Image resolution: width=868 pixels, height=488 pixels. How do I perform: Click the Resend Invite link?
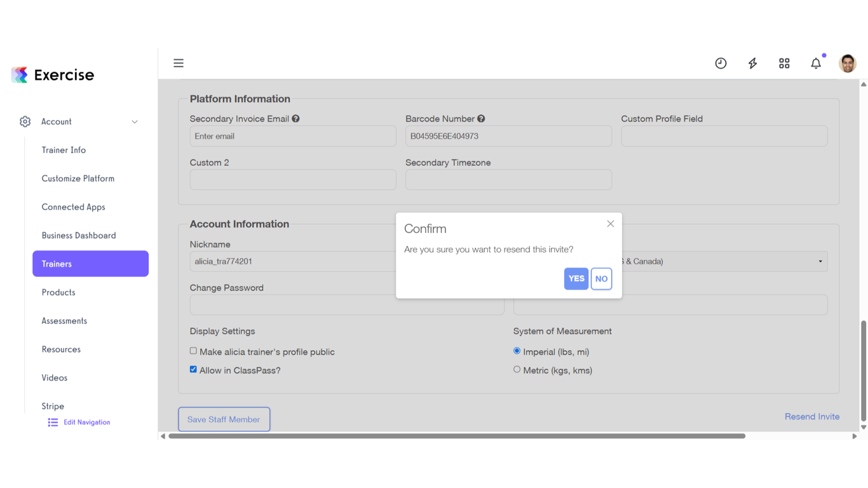pyautogui.click(x=812, y=416)
